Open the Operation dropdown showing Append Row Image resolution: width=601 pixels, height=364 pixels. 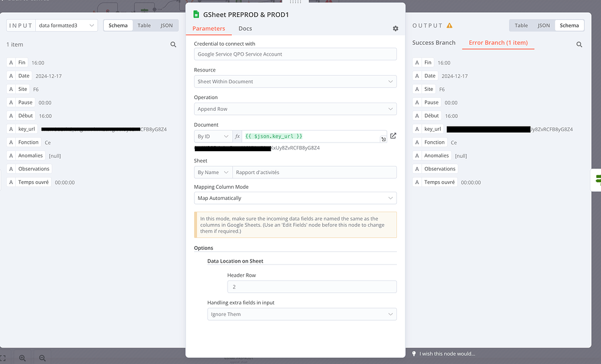coord(295,108)
